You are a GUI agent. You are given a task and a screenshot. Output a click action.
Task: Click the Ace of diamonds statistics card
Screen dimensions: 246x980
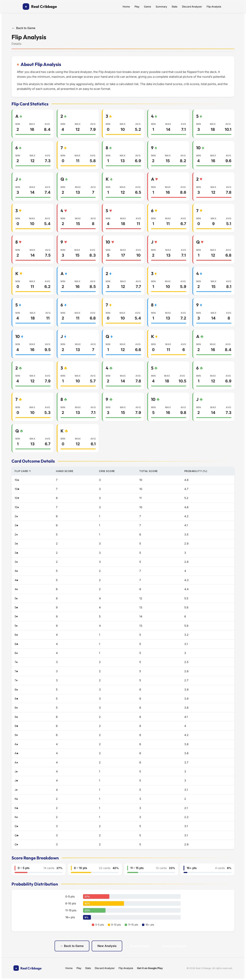[x=78, y=281]
